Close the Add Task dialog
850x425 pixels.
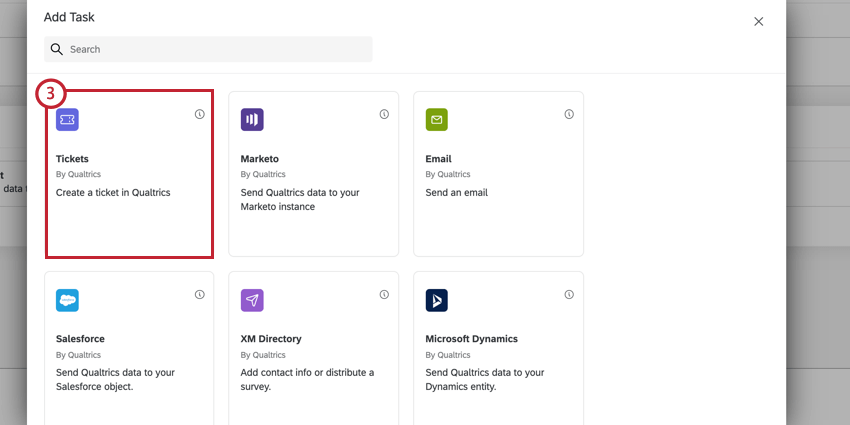click(x=758, y=21)
